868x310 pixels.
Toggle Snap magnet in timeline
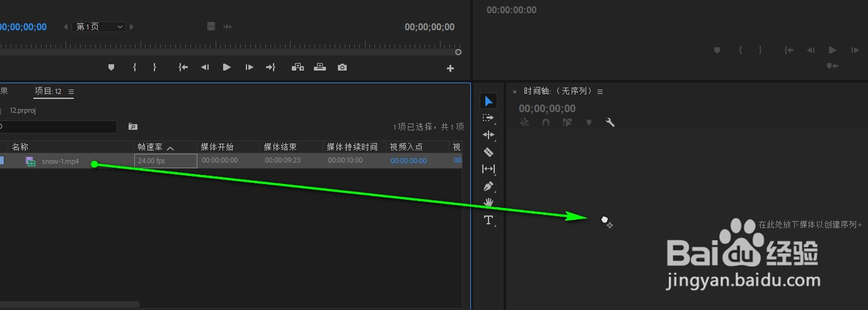tap(546, 123)
